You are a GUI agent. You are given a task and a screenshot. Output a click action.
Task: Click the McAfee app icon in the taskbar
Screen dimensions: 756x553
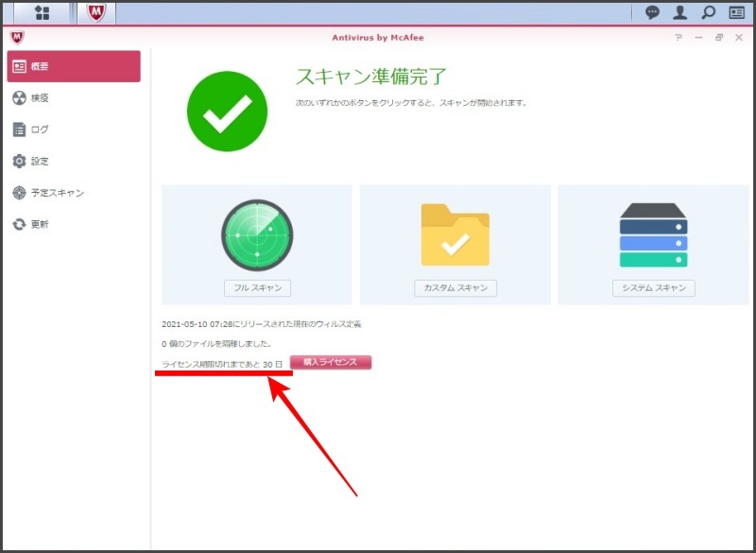[x=96, y=13]
